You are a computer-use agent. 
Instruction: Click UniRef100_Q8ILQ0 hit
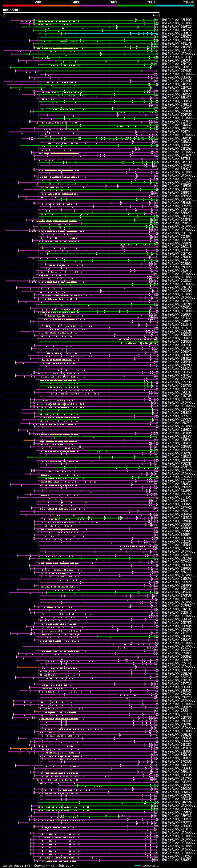[177, 57]
